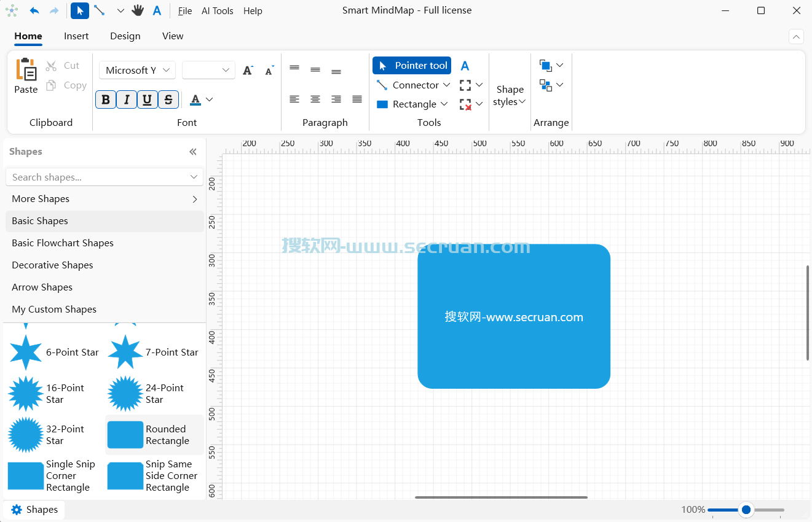
Task: Open the font color dropdown arrow
Action: (210, 99)
